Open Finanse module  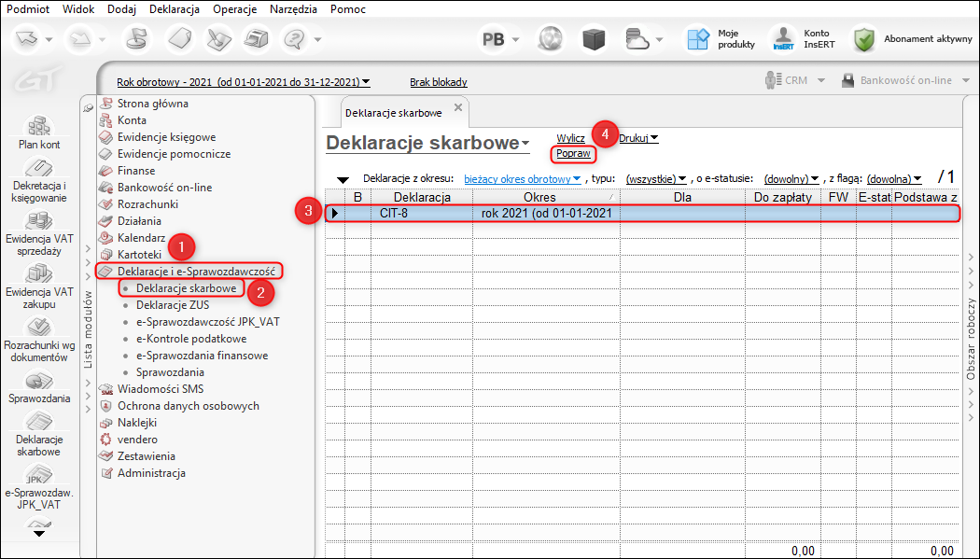tap(128, 171)
